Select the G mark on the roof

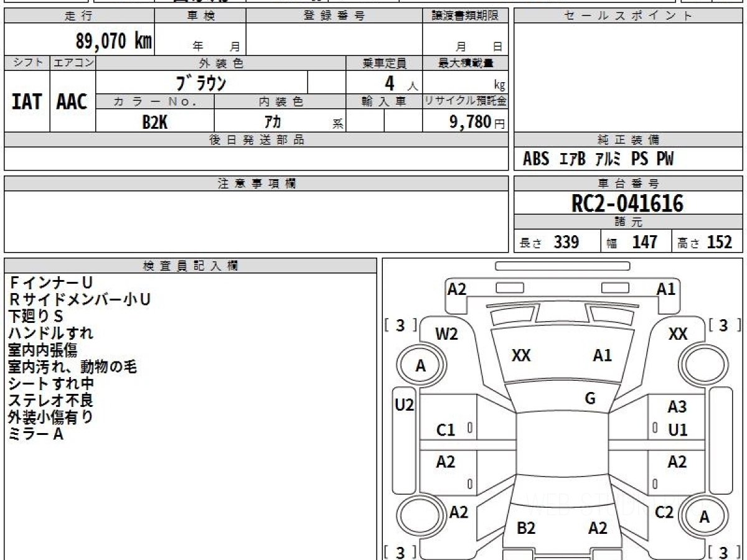click(590, 399)
